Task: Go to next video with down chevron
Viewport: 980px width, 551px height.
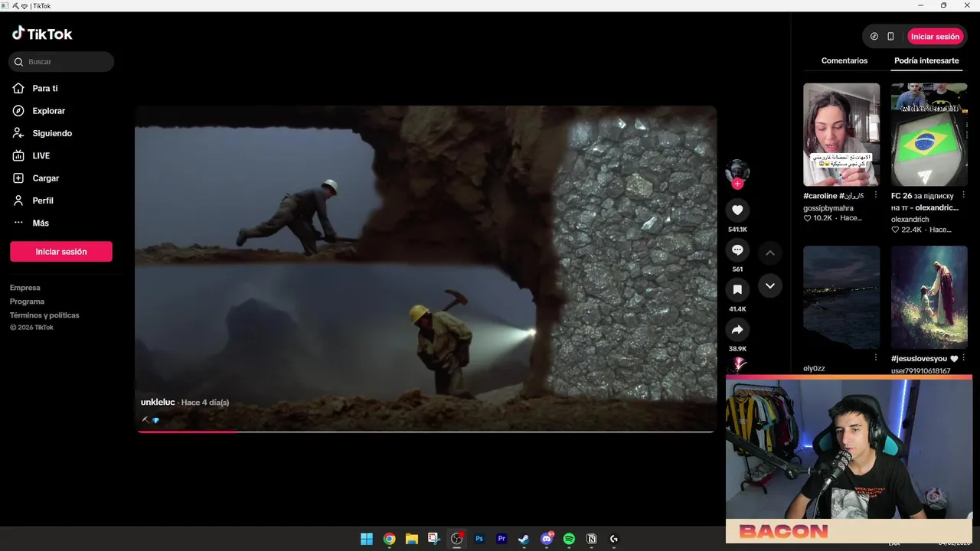Action: pyautogui.click(x=770, y=285)
